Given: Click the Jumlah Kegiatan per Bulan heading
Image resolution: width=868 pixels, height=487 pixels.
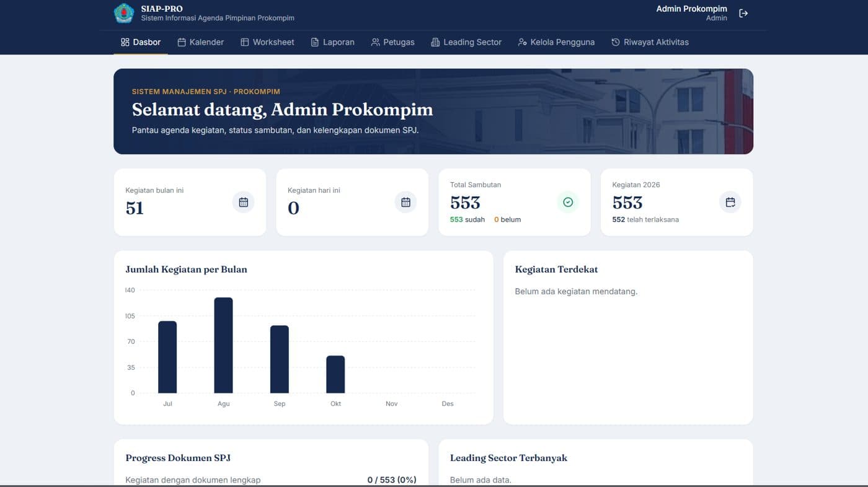Looking at the screenshot, I should (x=186, y=270).
